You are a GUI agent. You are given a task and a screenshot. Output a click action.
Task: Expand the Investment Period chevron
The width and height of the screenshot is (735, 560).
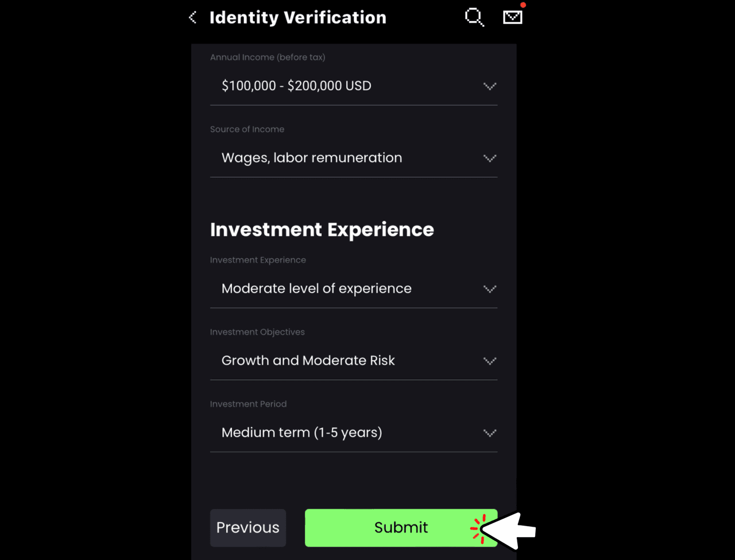click(x=490, y=433)
